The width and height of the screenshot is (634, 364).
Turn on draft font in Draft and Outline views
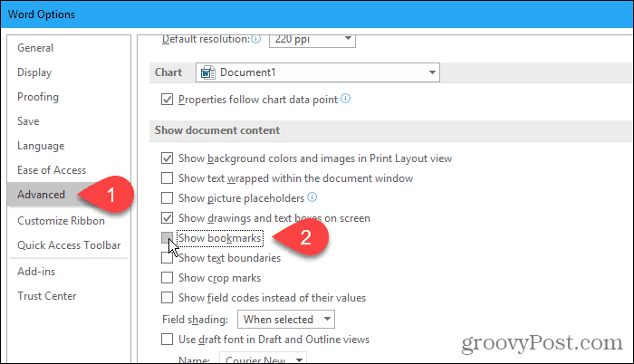(x=167, y=339)
